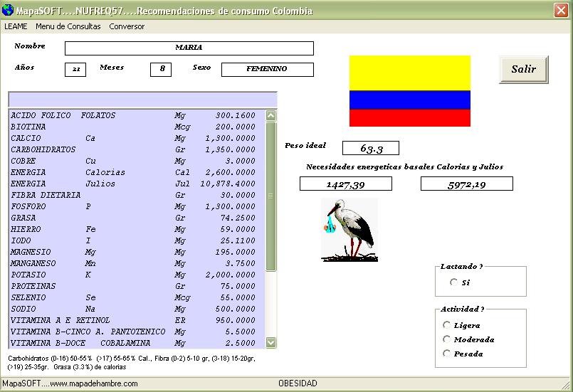Set activity to Pesada

(x=447, y=354)
